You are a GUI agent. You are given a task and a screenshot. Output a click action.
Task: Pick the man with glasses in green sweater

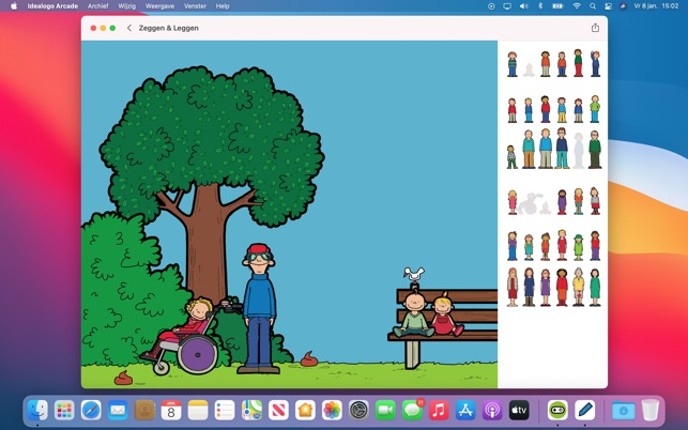pos(595,150)
